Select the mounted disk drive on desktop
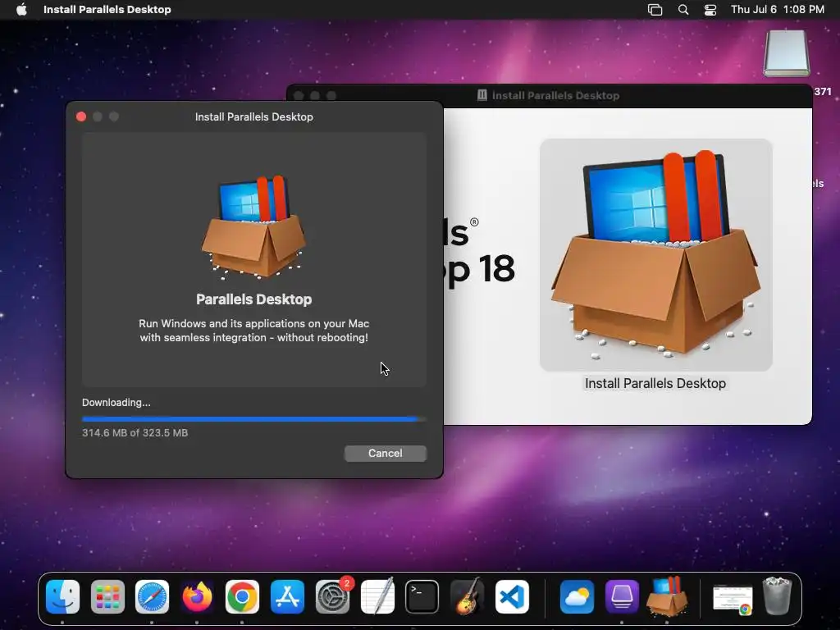Image resolution: width=840 pixels, height=630 pixels. [x=787, y=53]
